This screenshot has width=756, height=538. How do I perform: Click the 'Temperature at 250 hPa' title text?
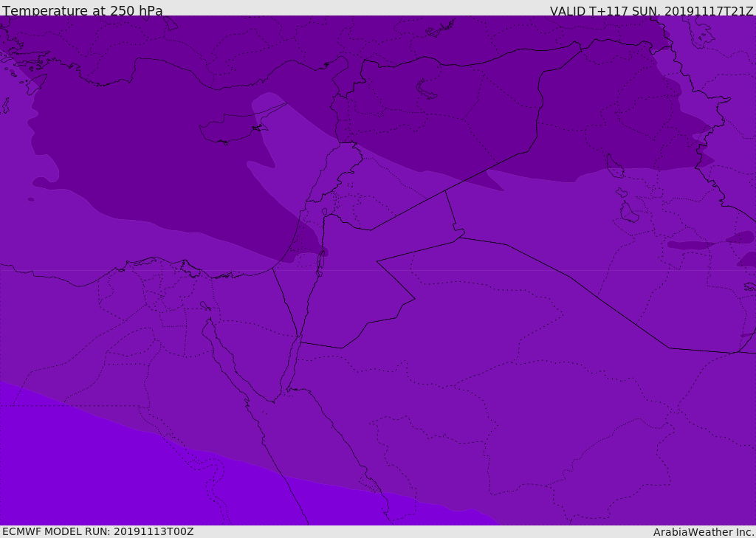[x=83, y=10]
